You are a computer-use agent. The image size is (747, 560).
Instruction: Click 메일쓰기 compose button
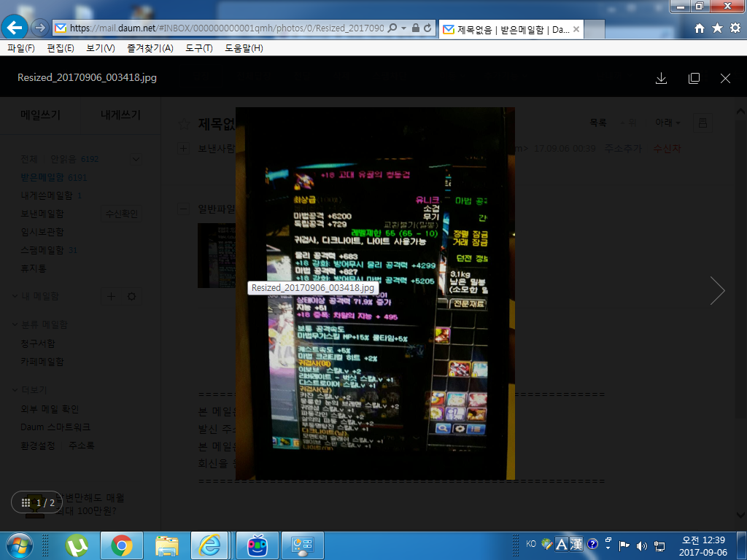(x=41, y=114)
